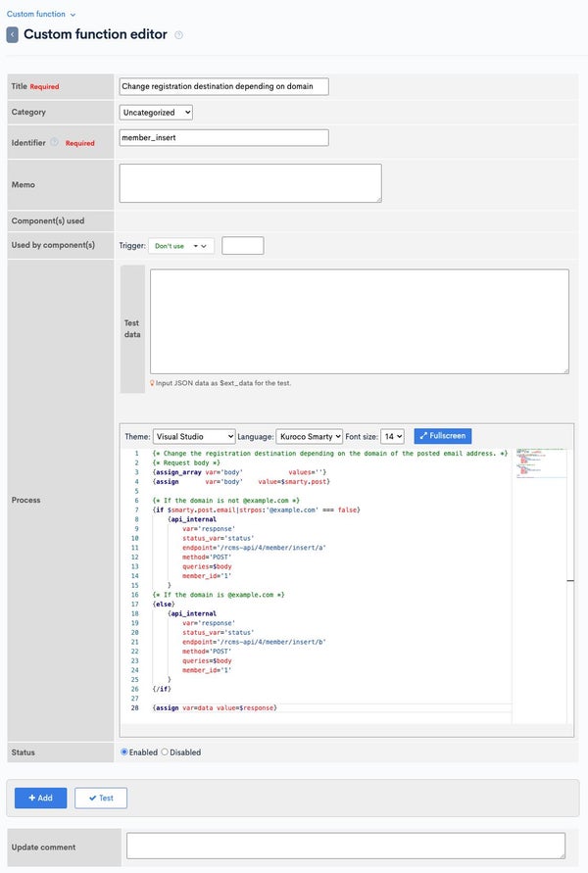Open the Category Uncategorized dropdown
This screenshot has width=588, height=873.
click(156, 113)
